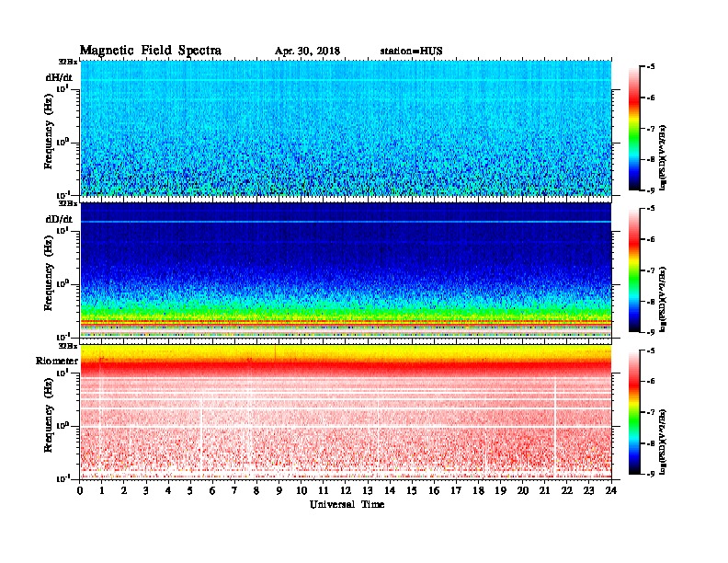Image resolution: width=728 pixels, height=563 pixels.
Task: Select the "Riometer" panel label
Action: point(57,361)
